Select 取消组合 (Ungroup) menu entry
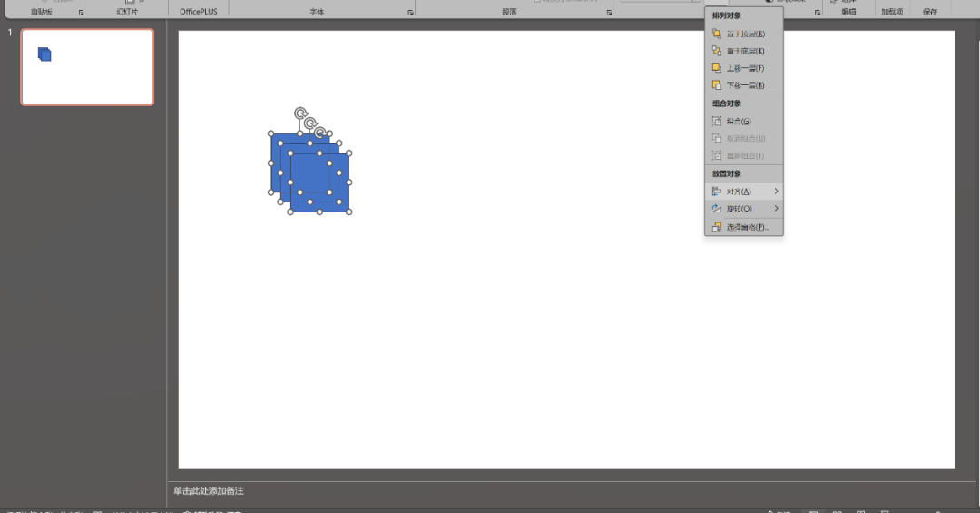This screenshot has width=980, height=513. coord(745,139)
